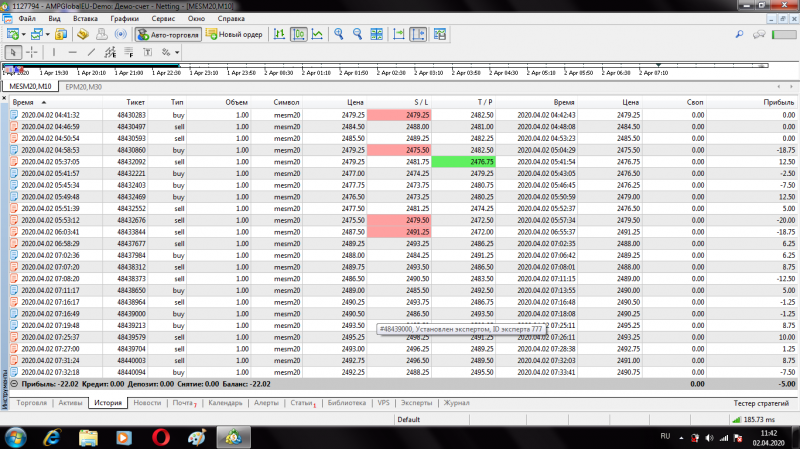This screenshot has width=800, height=449.
Task: Open the New Chart dropdown arrow
Action: point(23,35)
